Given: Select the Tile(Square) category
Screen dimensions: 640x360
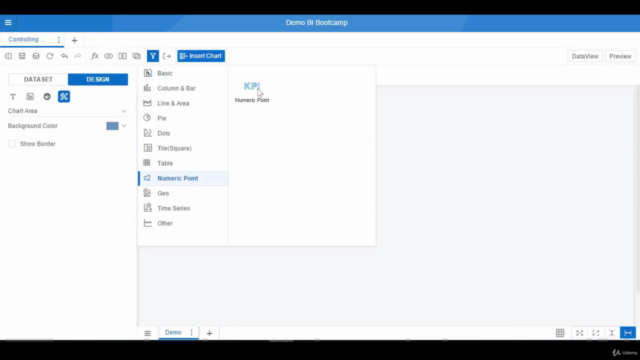Looking at the screenshot, I should [183, 148].
